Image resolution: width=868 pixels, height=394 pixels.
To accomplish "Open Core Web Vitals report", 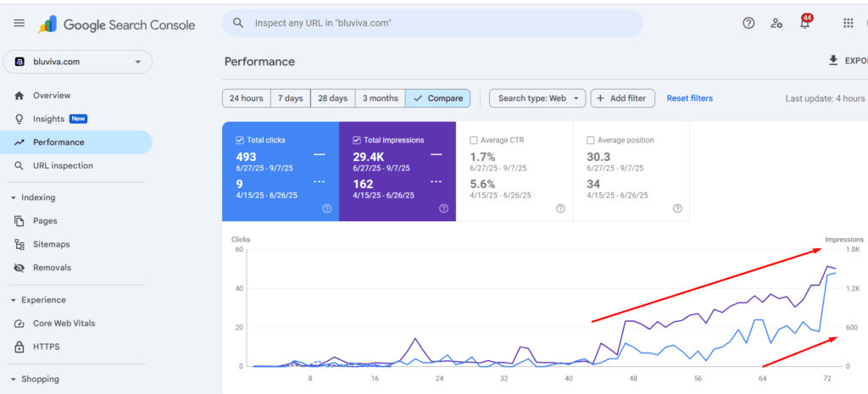I will point(64,324).
